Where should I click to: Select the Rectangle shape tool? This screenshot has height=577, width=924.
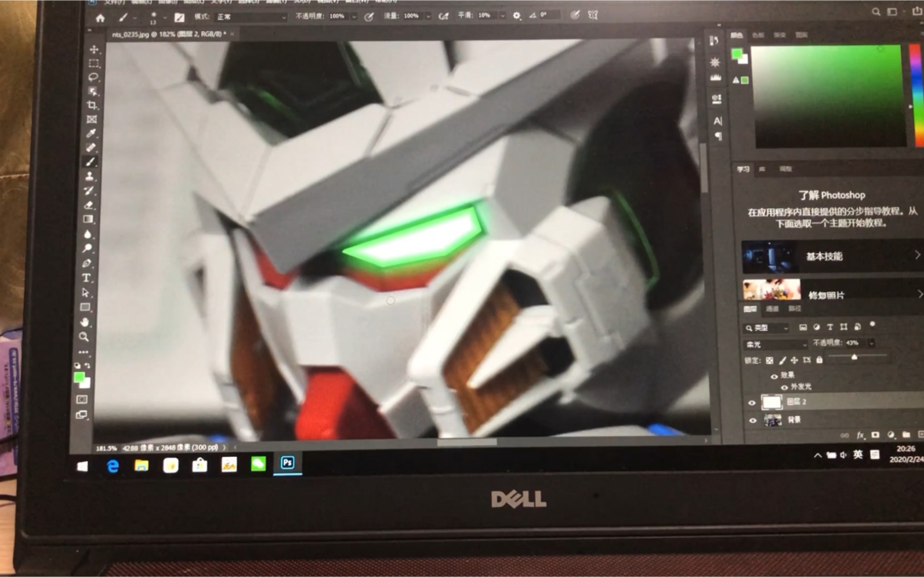(85, 307)
